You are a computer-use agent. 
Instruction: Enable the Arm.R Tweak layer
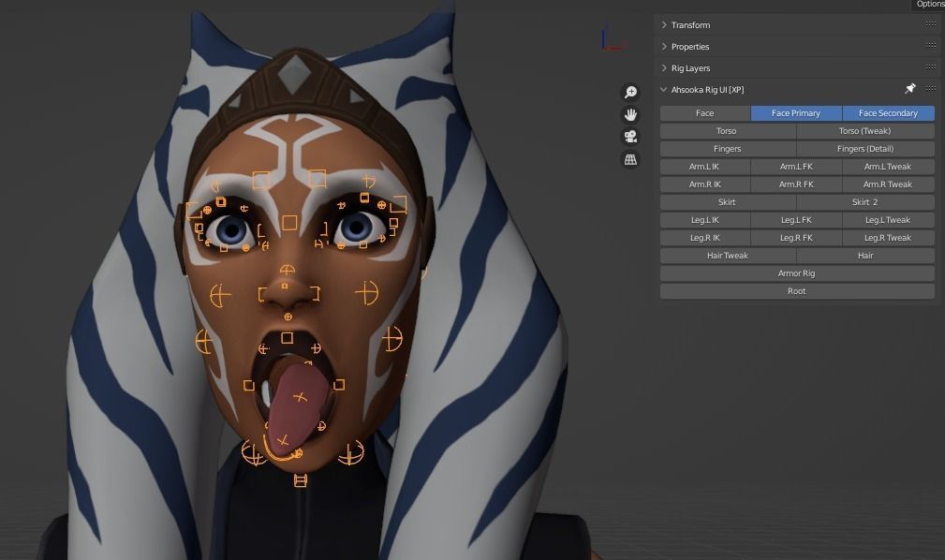pyautogui.click(x=889, y=184)
